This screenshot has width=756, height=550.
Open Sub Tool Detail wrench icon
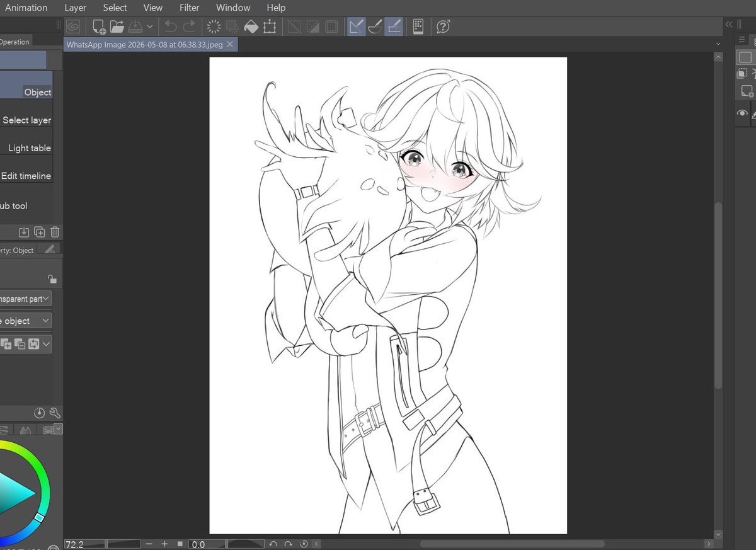tap(54, 413)
